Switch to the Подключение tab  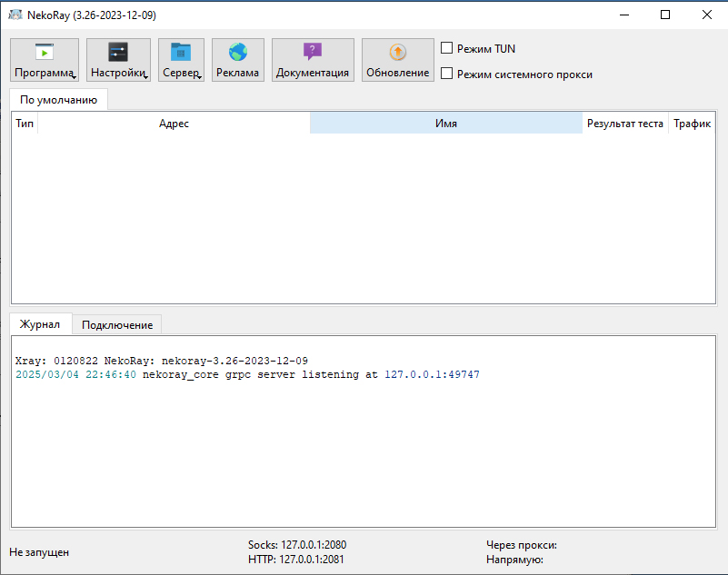click(116, 324)
